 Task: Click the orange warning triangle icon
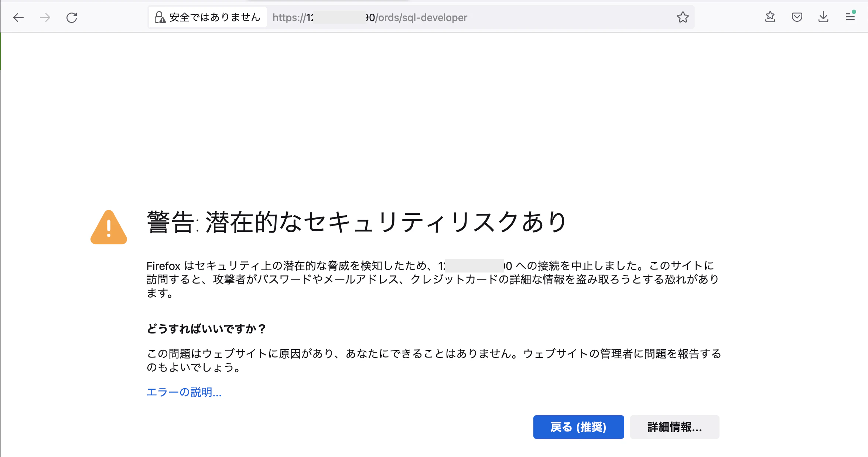coord(109,227)
